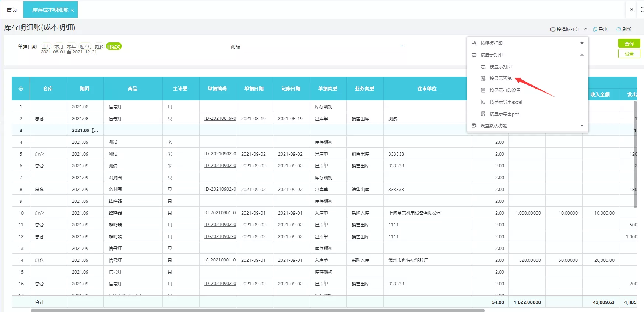
Task: Select 近7天 date filter
Action: pyautogui.click(x=85, y=47)
